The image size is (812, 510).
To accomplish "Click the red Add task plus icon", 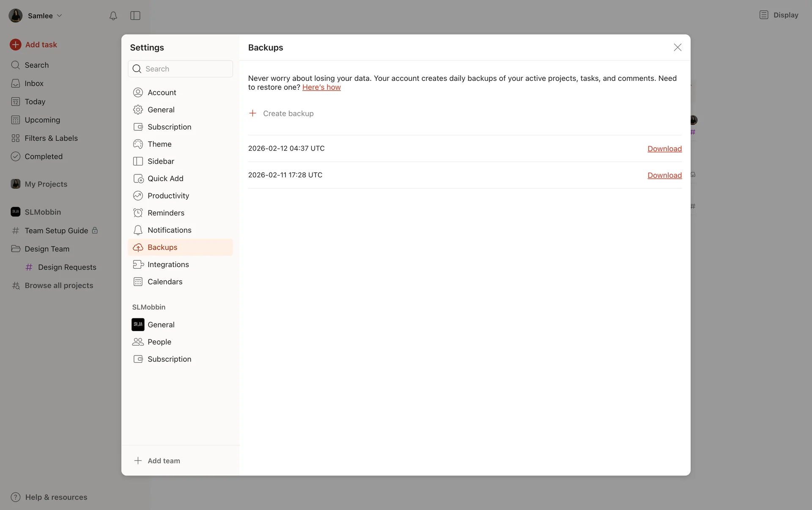I will point(16,44).
